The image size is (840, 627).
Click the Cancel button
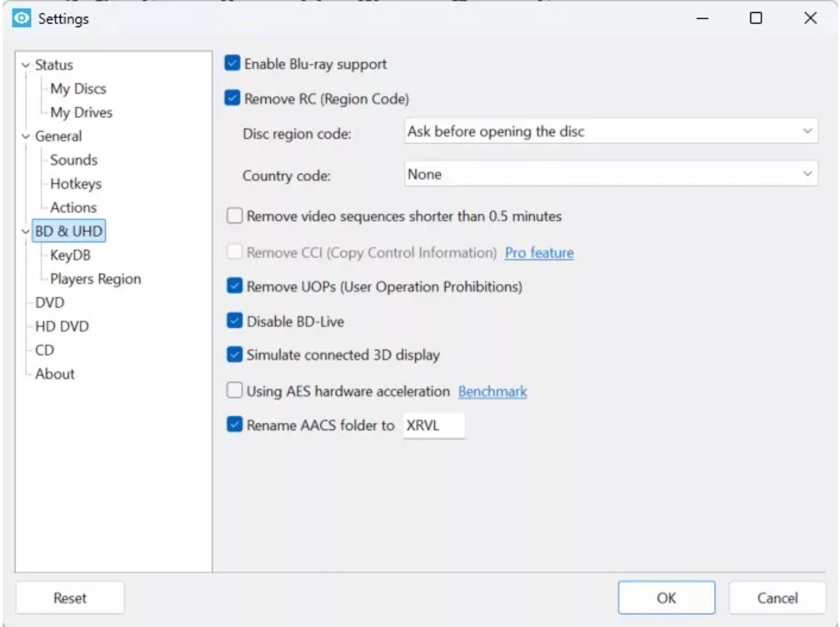(777, 598)
